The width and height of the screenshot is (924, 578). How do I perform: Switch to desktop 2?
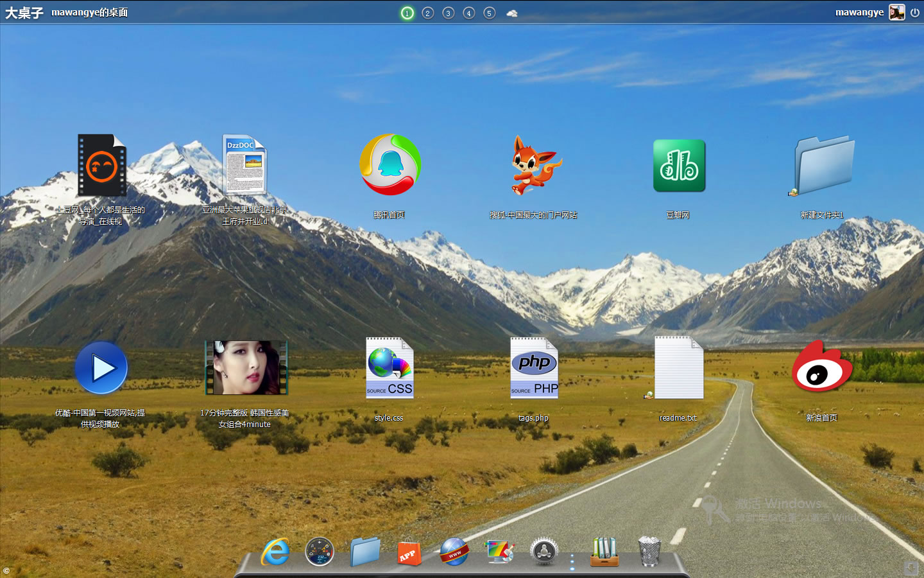[x=428, y=13]
